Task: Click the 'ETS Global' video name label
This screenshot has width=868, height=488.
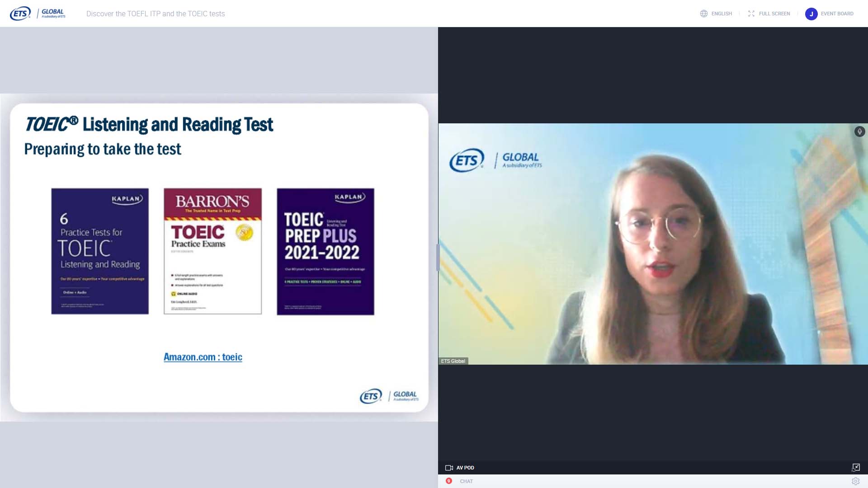Action: tap(453, 361)
